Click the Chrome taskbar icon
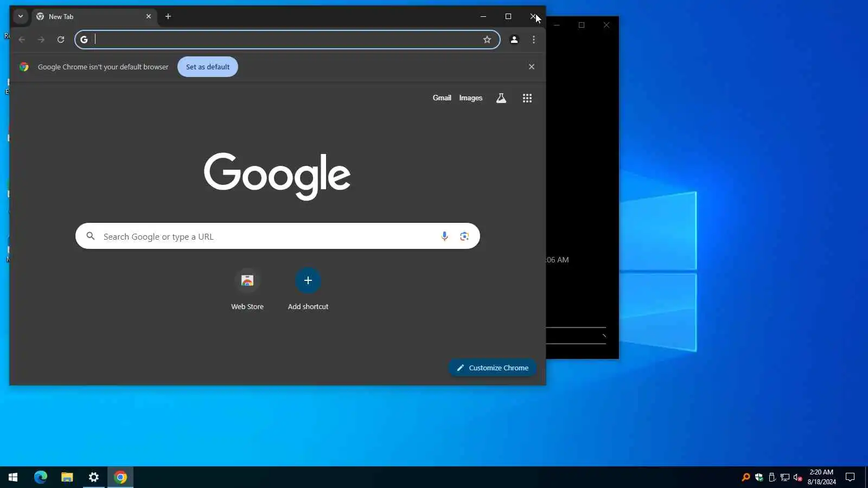The image size is (868, 488). (x=120, y=477)
